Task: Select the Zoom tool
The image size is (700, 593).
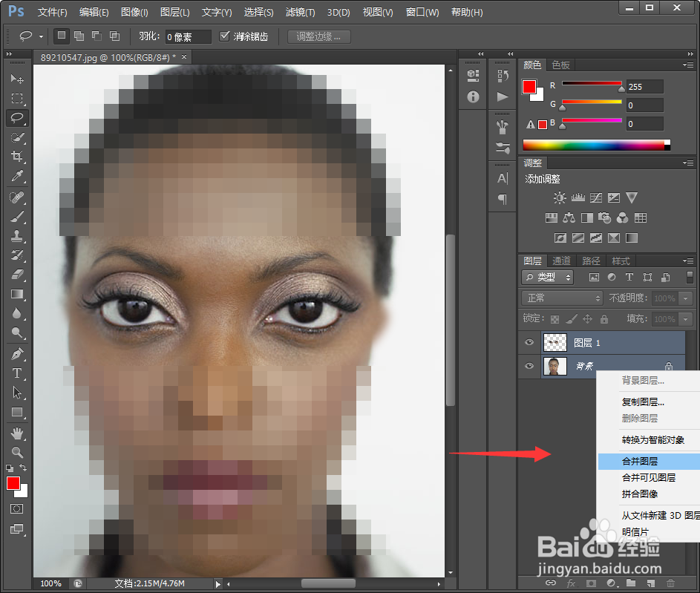Action: [x=17, y=453]
